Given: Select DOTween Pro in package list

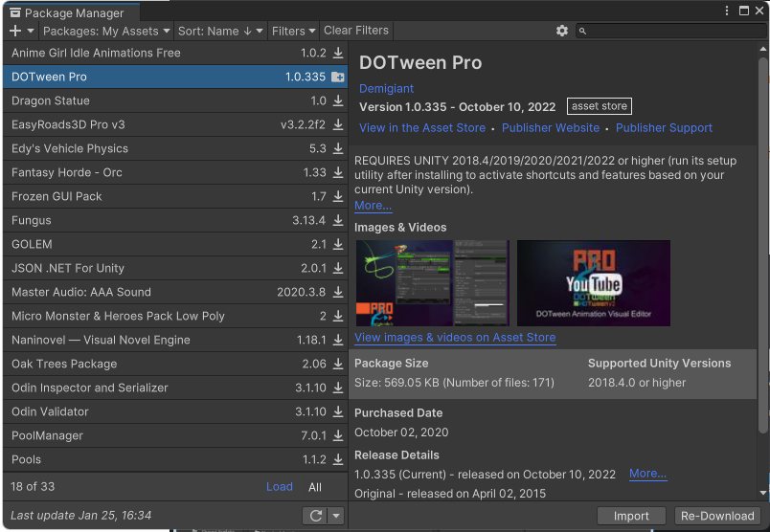Looking at the screenshot, I should point(175,78).
